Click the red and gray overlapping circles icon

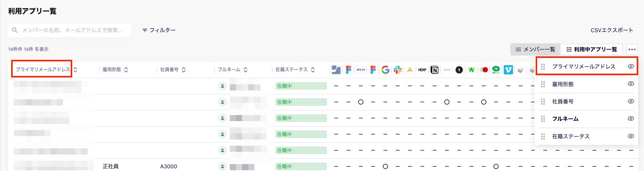click(x=484, y=70)
